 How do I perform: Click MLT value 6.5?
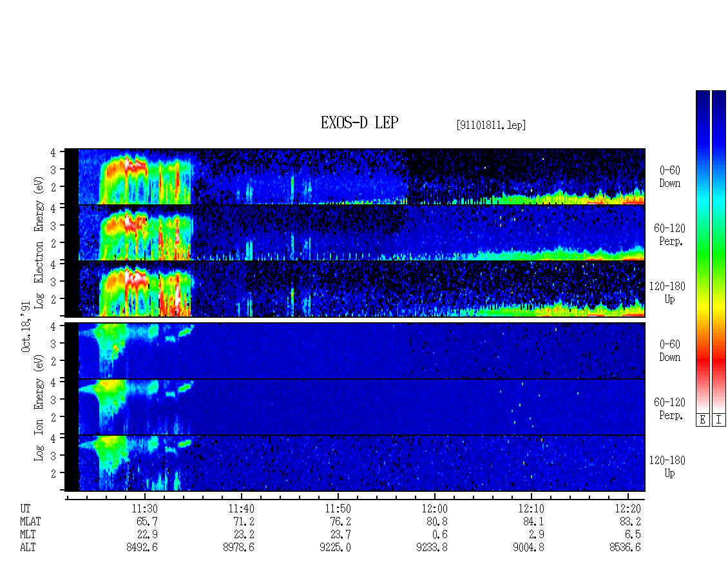click(x=633, y=535)
